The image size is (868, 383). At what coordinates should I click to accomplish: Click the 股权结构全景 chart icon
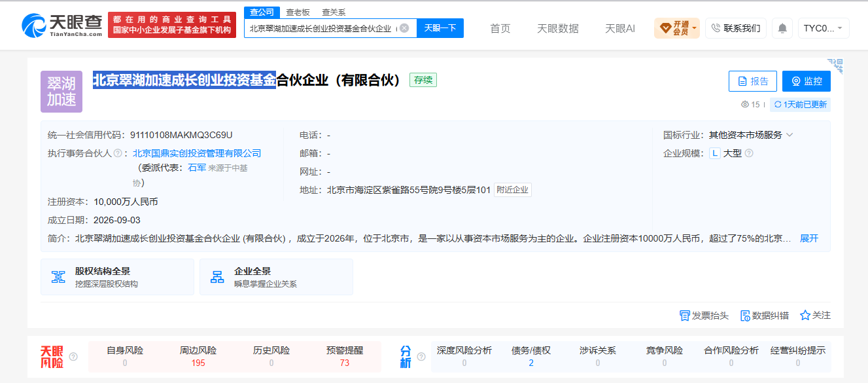tap(58, 277)
